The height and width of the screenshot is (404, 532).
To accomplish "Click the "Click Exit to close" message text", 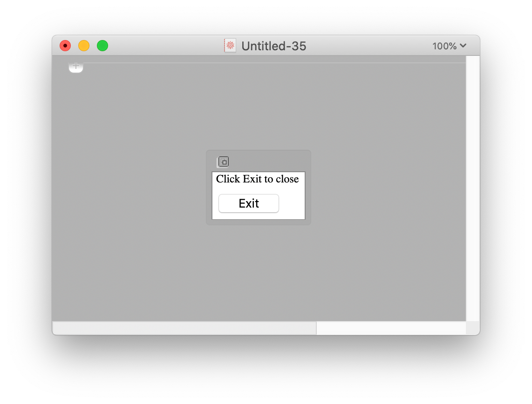I will click(257, 179).
